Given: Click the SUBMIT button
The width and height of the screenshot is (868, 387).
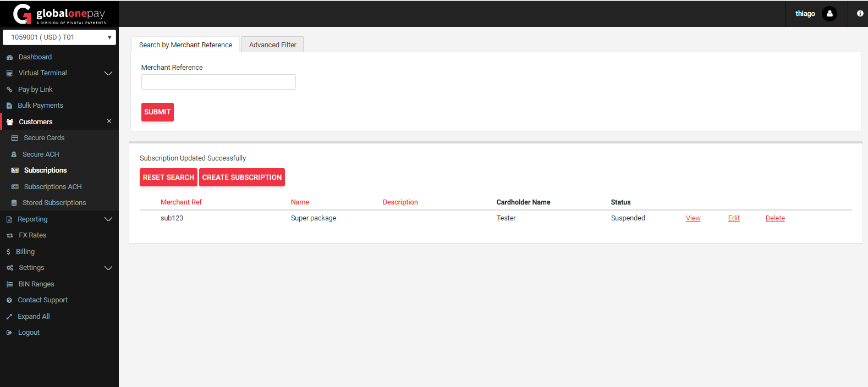Looking at the screenshot, I should [x=157, y=112].
